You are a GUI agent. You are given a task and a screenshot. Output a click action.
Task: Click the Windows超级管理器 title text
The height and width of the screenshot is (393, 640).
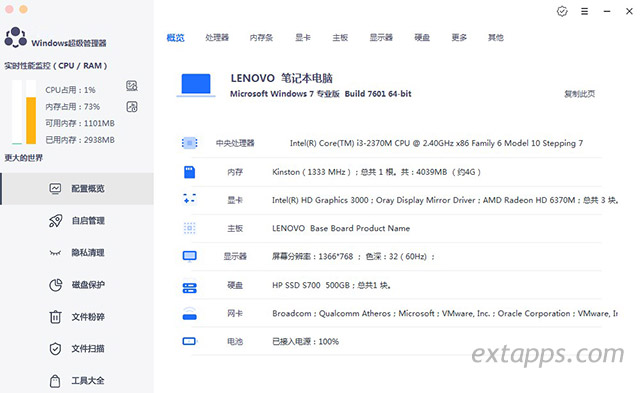69,43
